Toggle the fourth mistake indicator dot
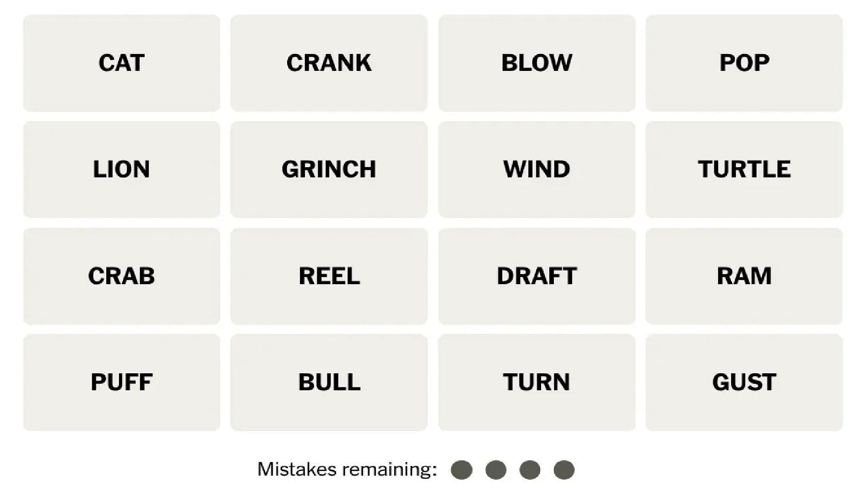This screenshot has height=488, width=868. tap(566, 470)
